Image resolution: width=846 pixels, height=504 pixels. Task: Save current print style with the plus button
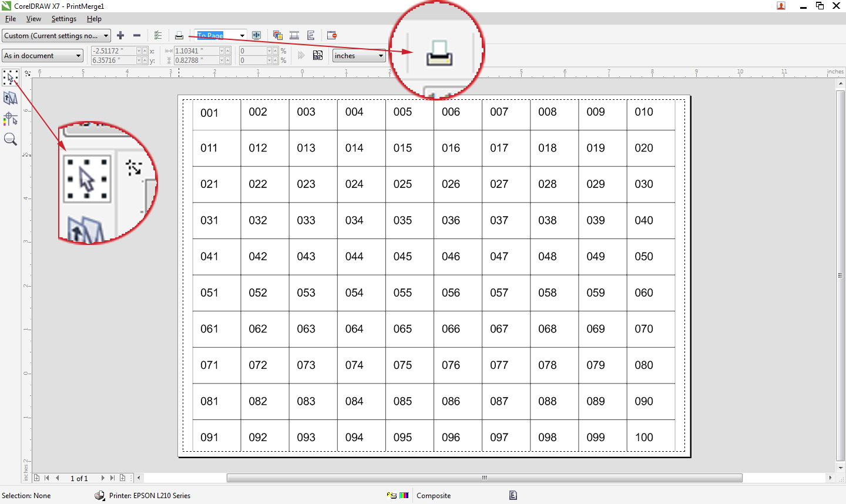[x=120, y=35]
